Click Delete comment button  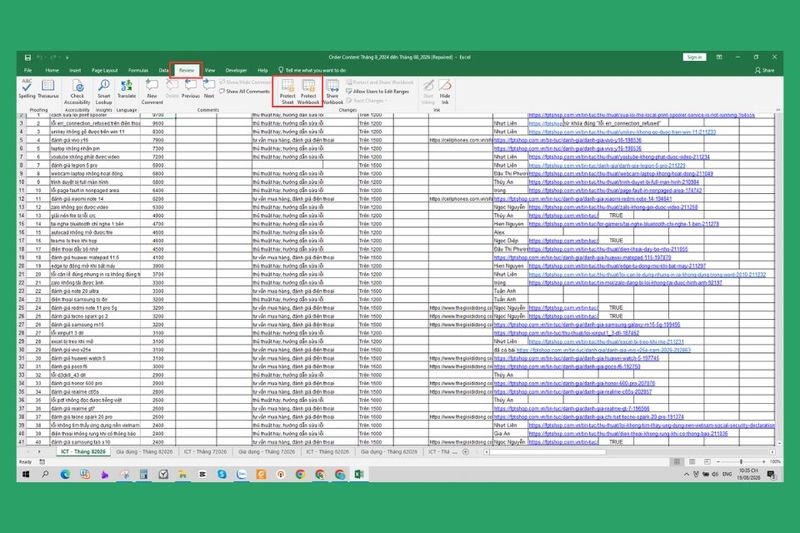(172, 89)
